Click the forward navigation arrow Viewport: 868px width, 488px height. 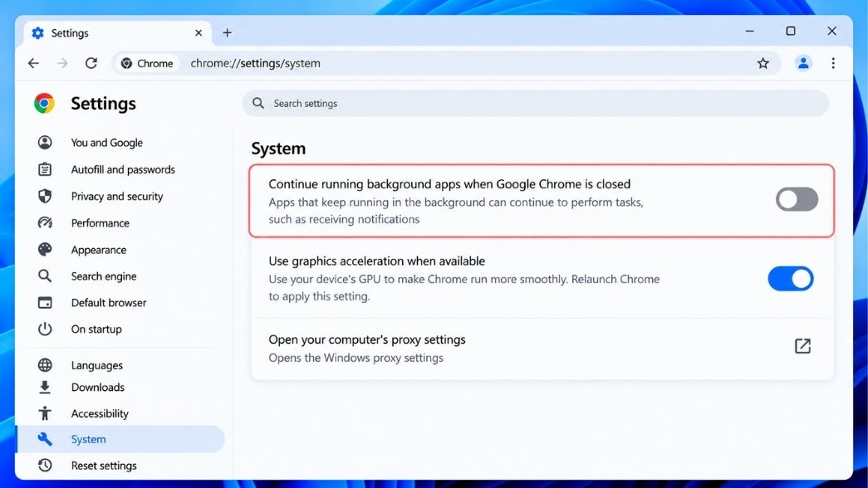(x=62, y=63)
